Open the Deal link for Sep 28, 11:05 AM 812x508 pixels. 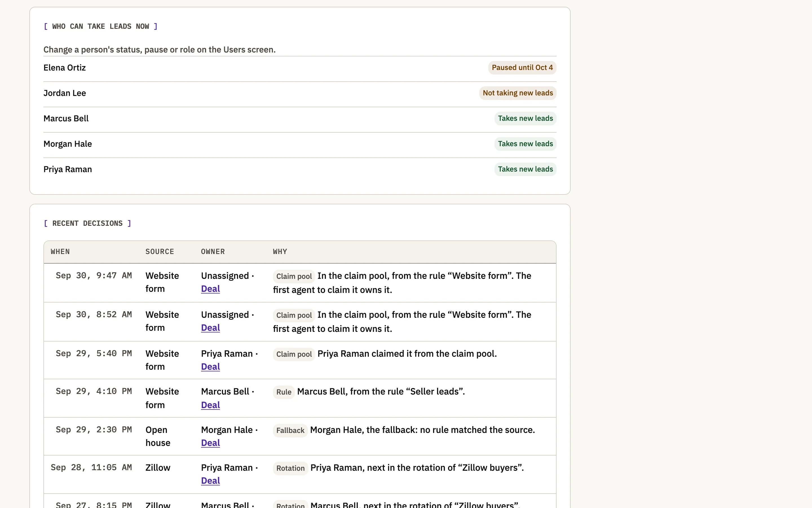210,481
